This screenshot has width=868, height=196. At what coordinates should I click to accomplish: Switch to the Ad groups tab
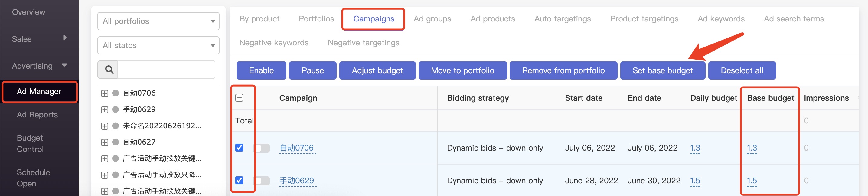[432, 19]
